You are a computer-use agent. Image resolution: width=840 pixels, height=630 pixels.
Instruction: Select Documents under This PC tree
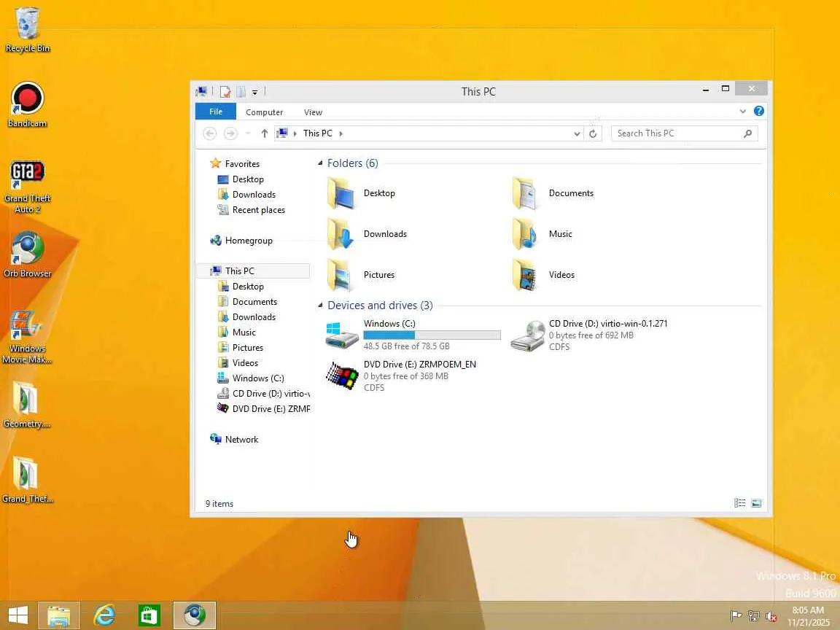(247, 302)
